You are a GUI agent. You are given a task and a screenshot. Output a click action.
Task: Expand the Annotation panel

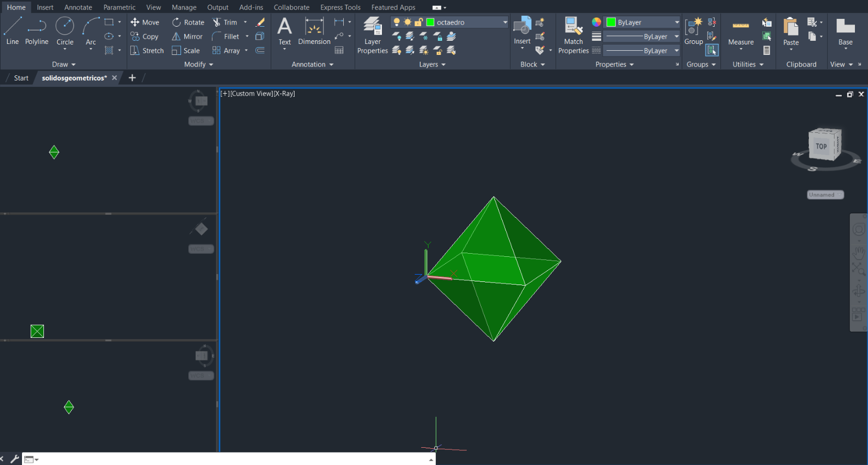[312, 64]
